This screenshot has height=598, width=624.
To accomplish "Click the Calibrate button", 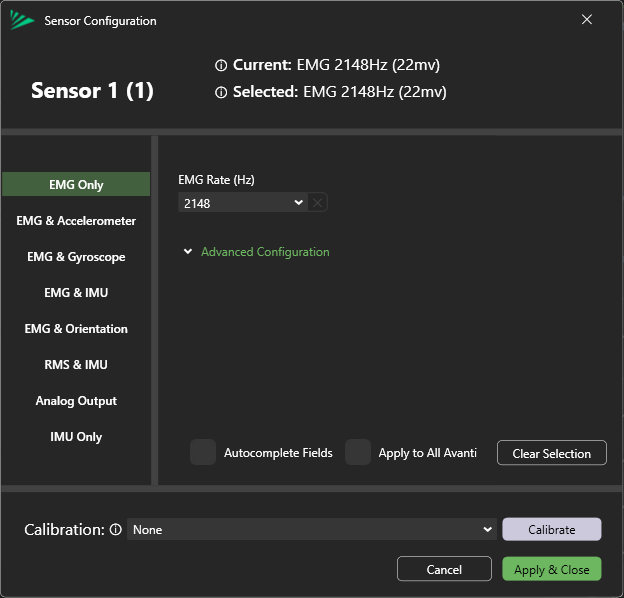I will pos(551,530).
